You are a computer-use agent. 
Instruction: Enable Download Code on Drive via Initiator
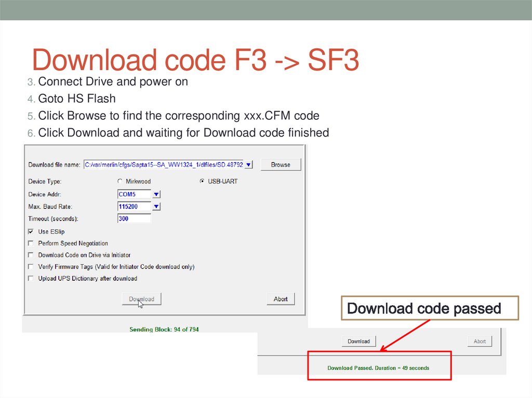click(x=31, y=255)
